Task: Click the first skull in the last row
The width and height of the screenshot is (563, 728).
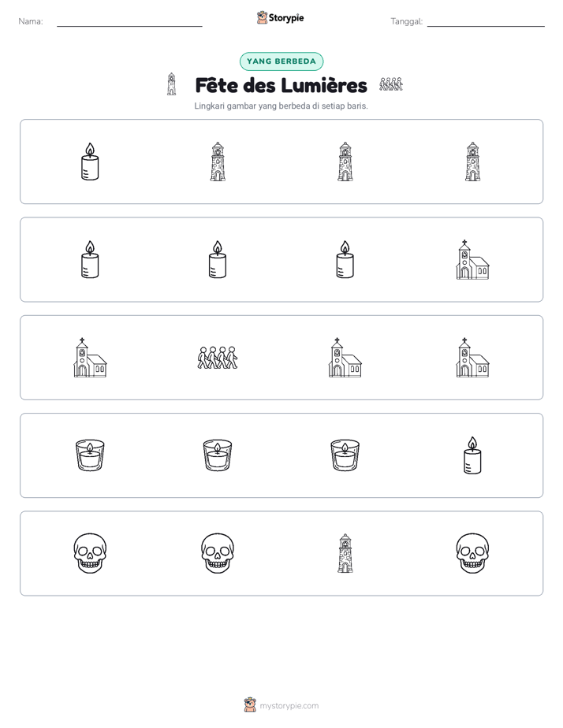Action: (x=90, y=553)
